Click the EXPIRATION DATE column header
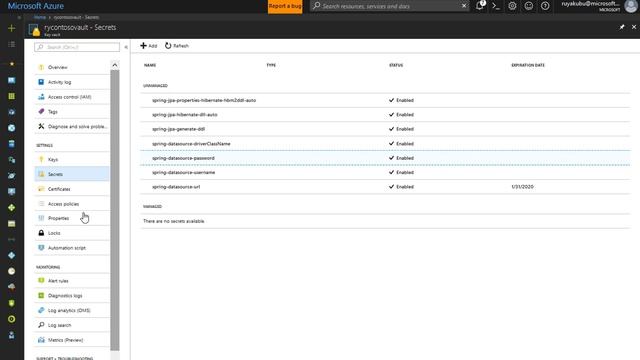This screenshot has height=360, width=640. (528, 65)
